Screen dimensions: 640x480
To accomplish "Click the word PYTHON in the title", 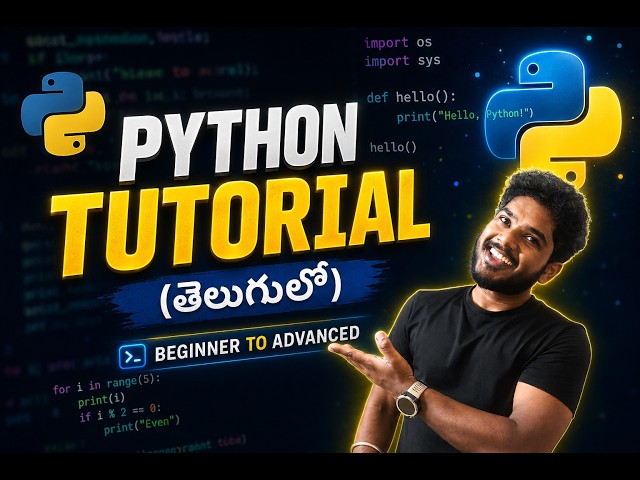I will pos(238,143).
